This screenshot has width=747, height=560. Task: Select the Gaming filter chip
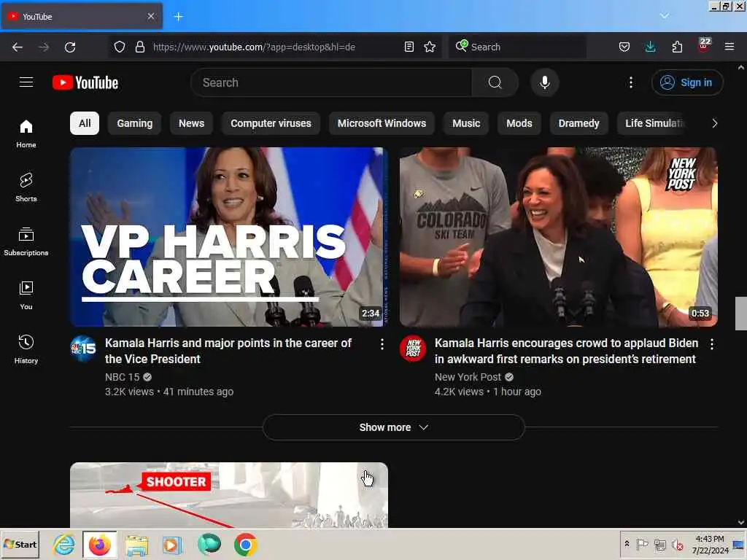pyautogui.click(x=135, y=123)
